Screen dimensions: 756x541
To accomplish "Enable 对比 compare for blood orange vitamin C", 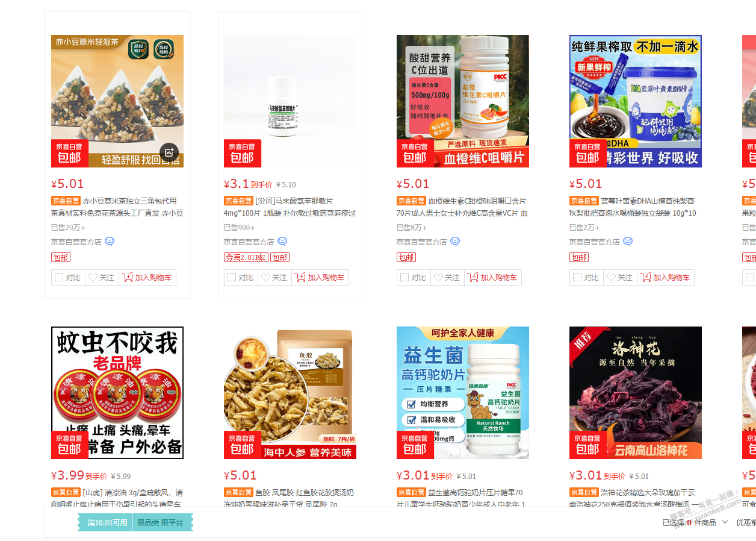I will (404, 278).
